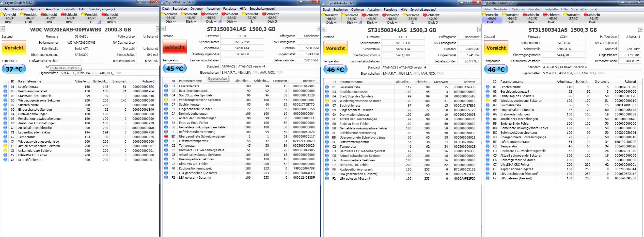Image resolution: width=644 pixels, height=237 pixels.
Task: Click the firmware field showing 51.0AB51
Action: [x=81, y=37]
